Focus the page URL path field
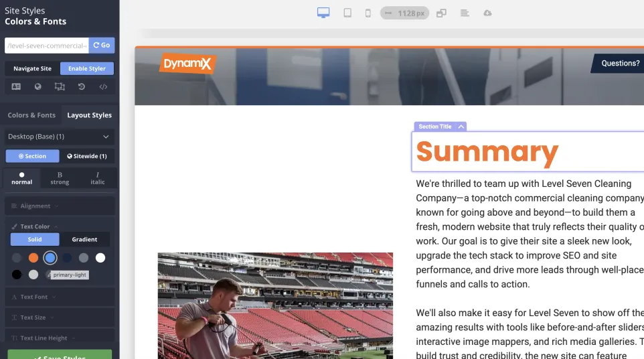 (47, 46)
